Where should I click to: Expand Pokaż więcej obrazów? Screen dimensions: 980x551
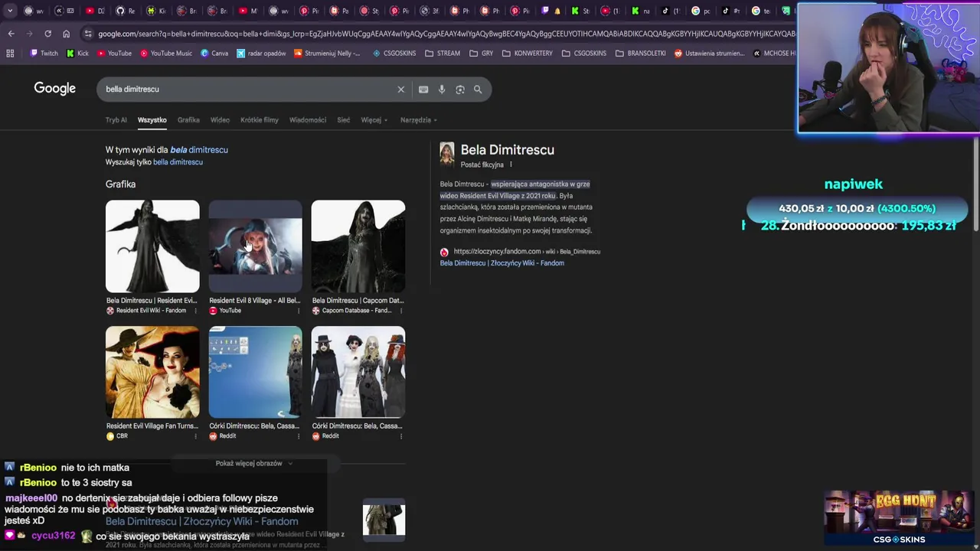254,463
